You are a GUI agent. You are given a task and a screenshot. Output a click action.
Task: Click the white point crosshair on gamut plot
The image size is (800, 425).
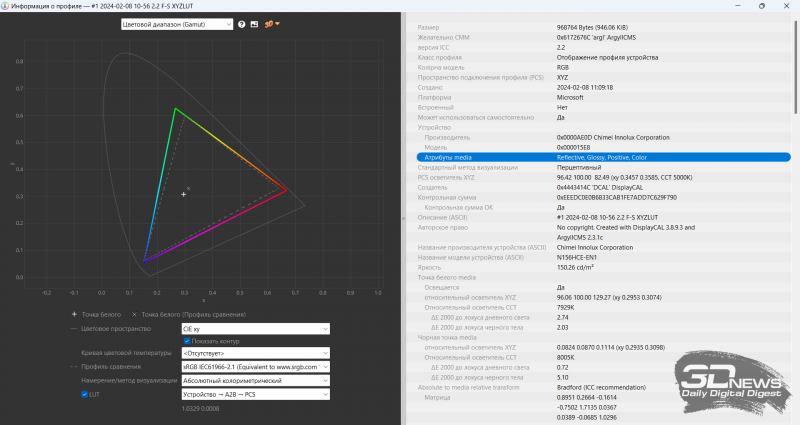pyautogui.click(x=183, y=194)
